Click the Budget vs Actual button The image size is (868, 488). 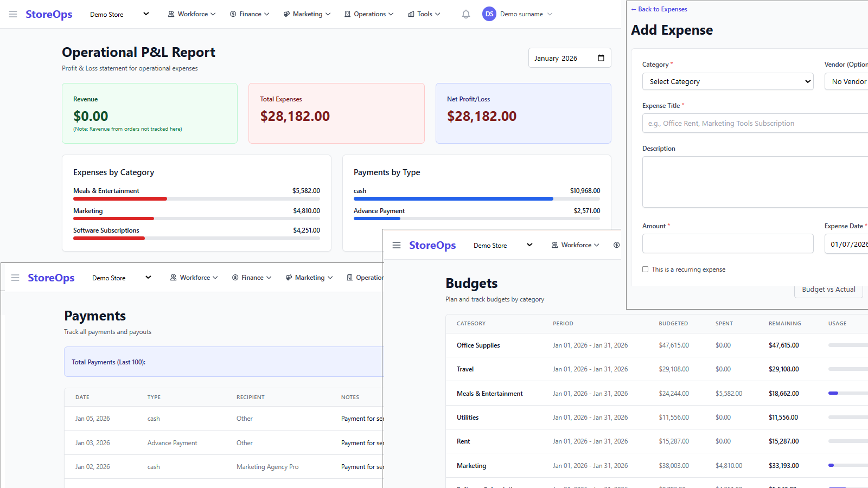[x=828, y=289]
